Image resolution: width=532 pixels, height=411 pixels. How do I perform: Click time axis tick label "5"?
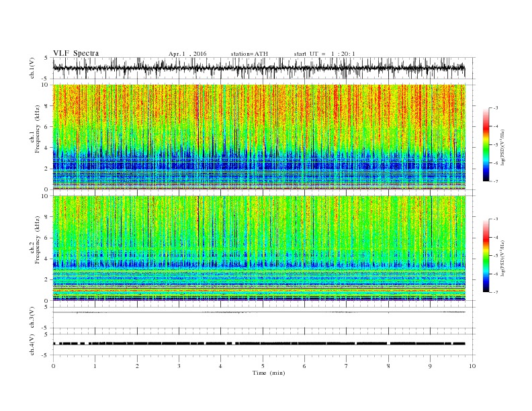(263, 366)
